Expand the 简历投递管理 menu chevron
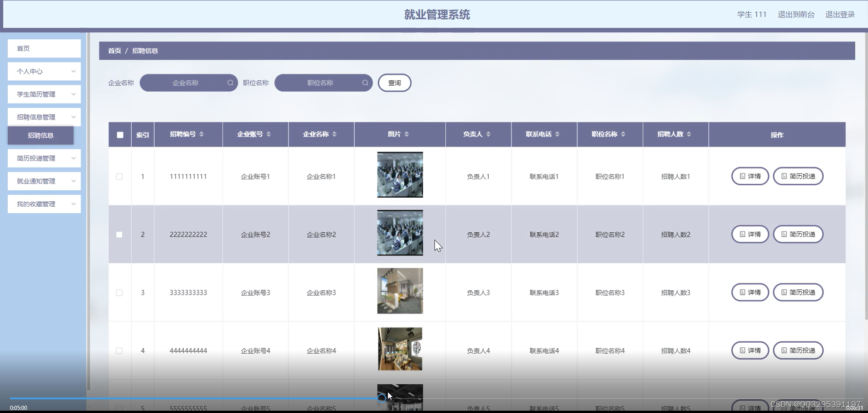Viewport: 868px width, 413px height. pyautogui.click(x=73, y=158)
